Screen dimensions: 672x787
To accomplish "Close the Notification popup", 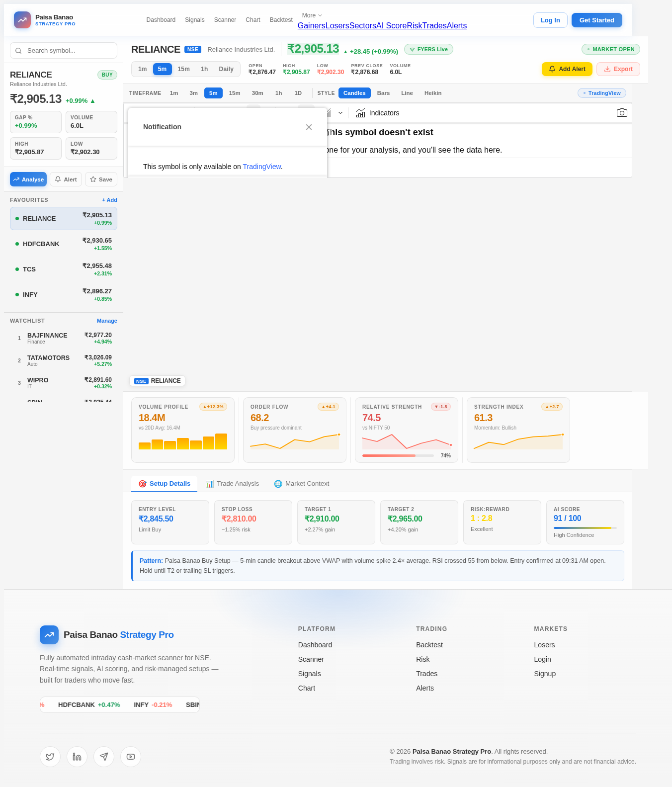I will coord(309,127).
